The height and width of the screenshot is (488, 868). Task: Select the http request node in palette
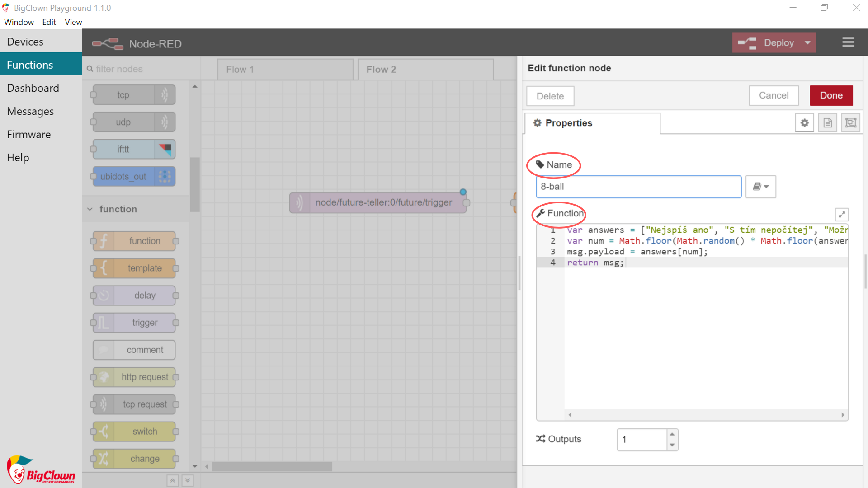click(x=134, y=377)
